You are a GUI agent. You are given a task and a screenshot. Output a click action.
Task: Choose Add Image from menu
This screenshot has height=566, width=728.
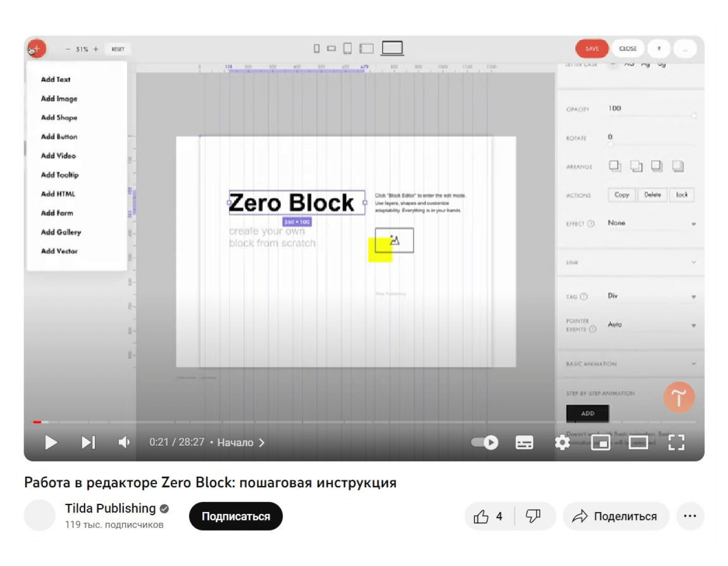(59, 98)
